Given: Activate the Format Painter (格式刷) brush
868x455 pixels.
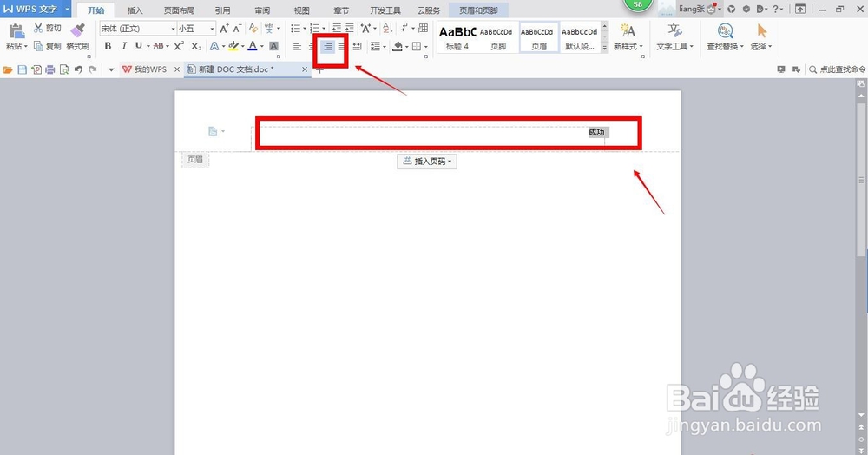Looking at the screenshot, I should [77, 30].
